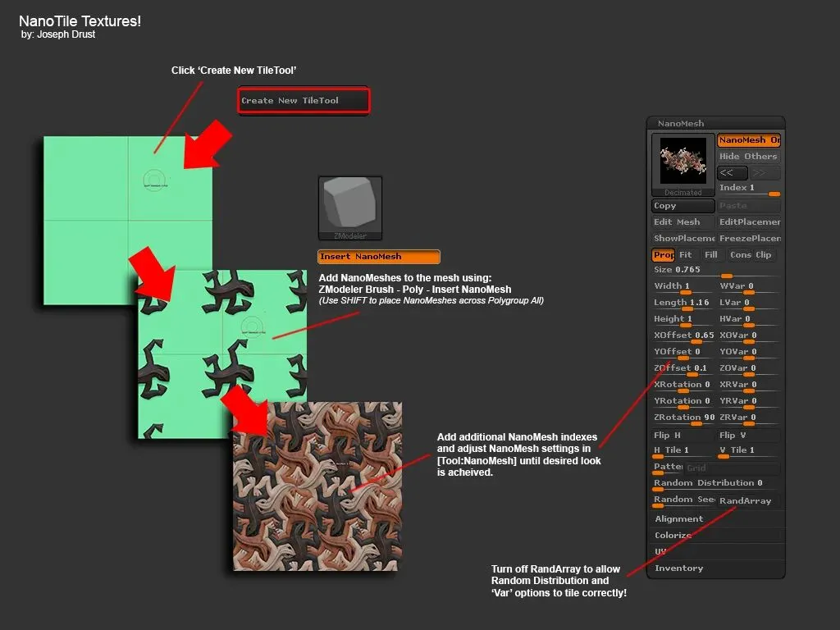This screenshot has height=630, width=840.
Task: Adjust the YOVar 0 slider
Action: [749, 353]
